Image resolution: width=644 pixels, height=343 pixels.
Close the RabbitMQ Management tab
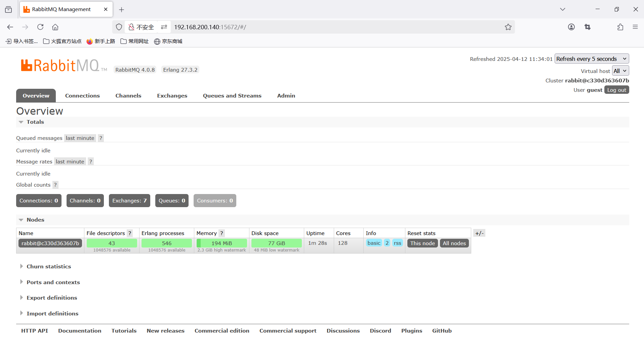(x=106, y=9)
